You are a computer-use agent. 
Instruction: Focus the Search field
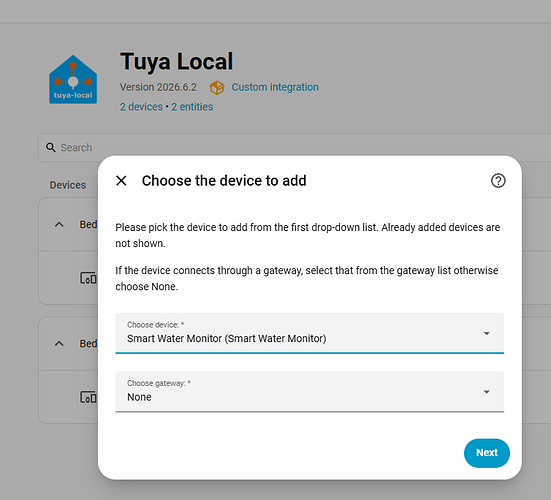click(294, 148)
